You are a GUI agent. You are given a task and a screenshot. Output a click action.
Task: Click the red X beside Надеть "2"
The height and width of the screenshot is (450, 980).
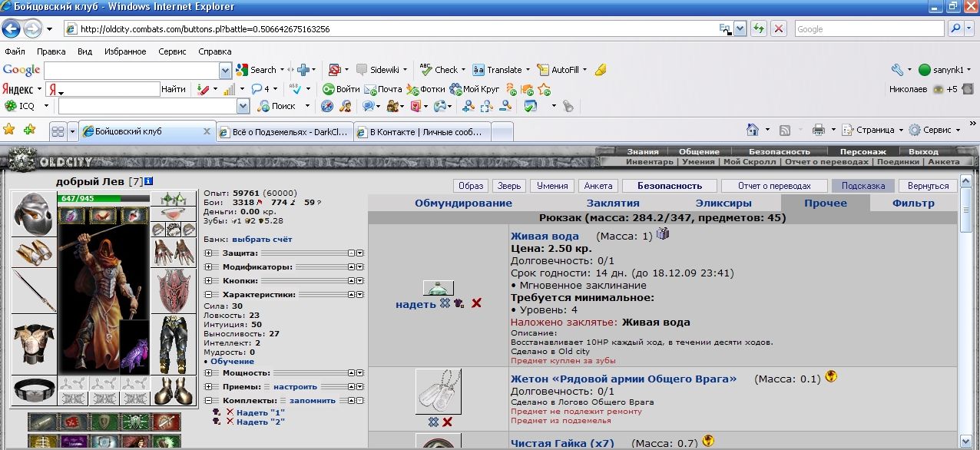click(x=229, y=422)
